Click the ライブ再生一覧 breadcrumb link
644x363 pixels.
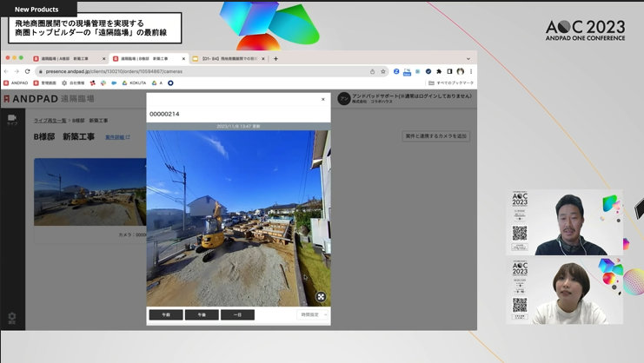[x=50, y=121]
